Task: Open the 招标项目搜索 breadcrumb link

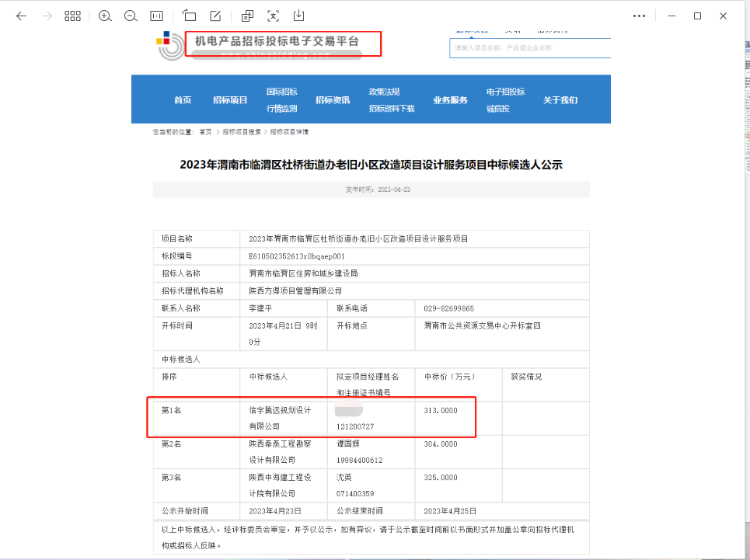Action: click(242, 130)
